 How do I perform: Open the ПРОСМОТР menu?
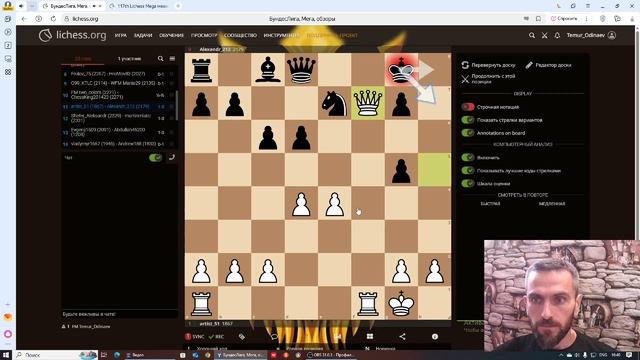click(204, 36)
